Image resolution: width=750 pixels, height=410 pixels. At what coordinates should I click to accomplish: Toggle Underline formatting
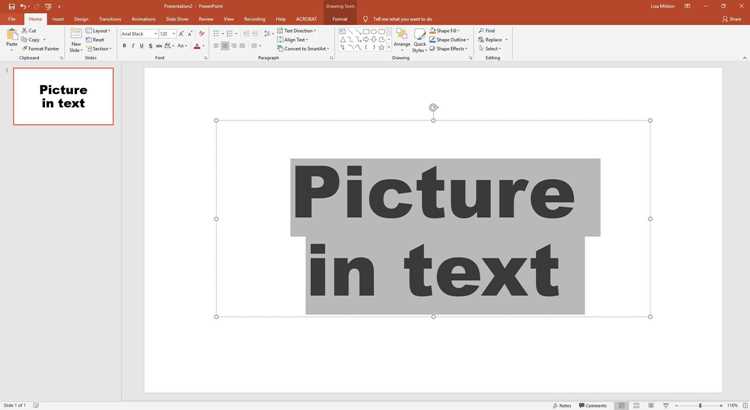[x=142, y=46]
